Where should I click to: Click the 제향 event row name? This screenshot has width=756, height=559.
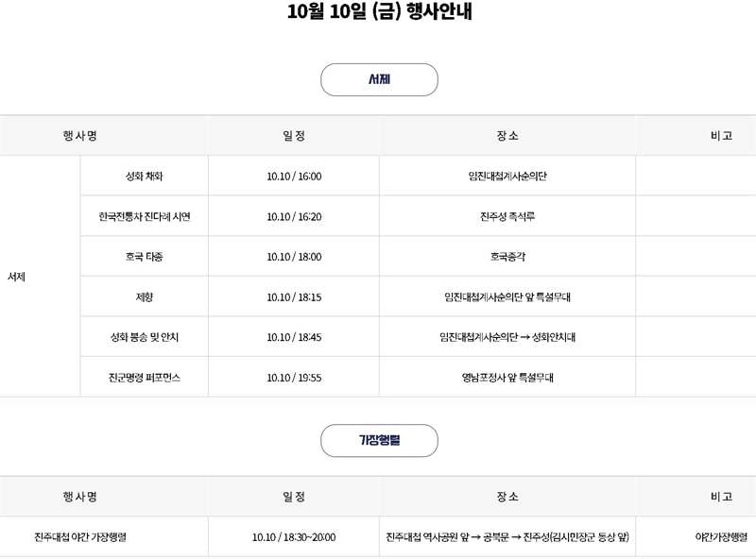pyautogui.click(x=144, y=296)
